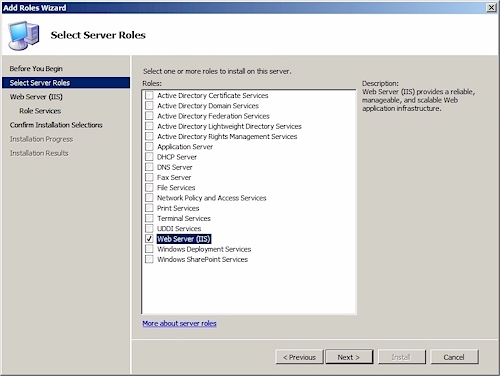500x376 pixels.
Task: Select DNS Server role label
Action: click(x=175, y=167)
